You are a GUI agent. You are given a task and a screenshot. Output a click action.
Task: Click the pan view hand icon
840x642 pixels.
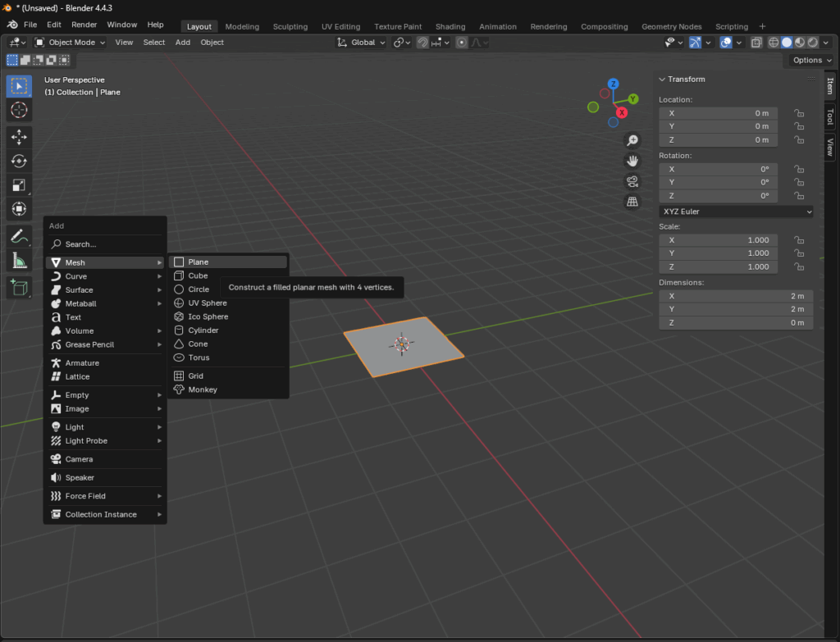[x=632, y=161]
